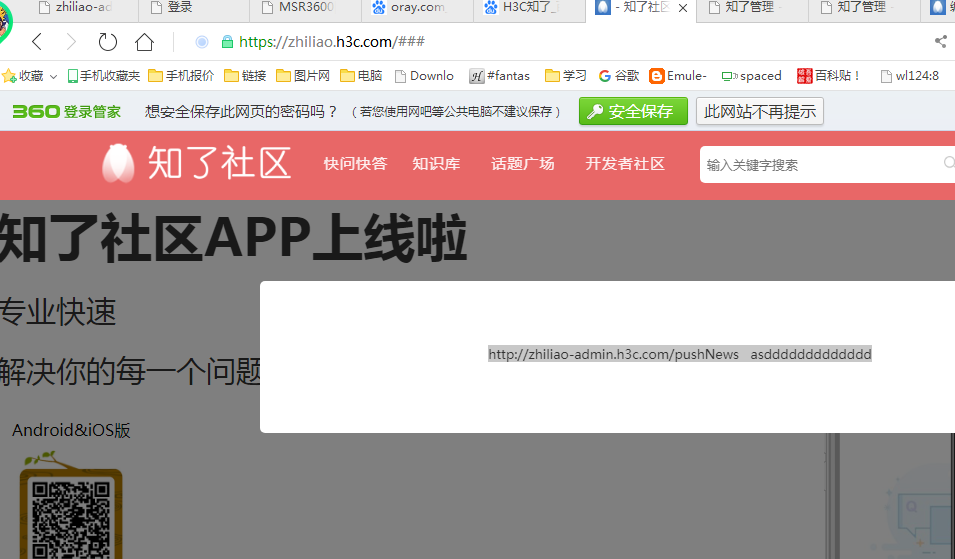Open the browser home page icon
This screenshot has width=955, height=559.
point(144,41)
